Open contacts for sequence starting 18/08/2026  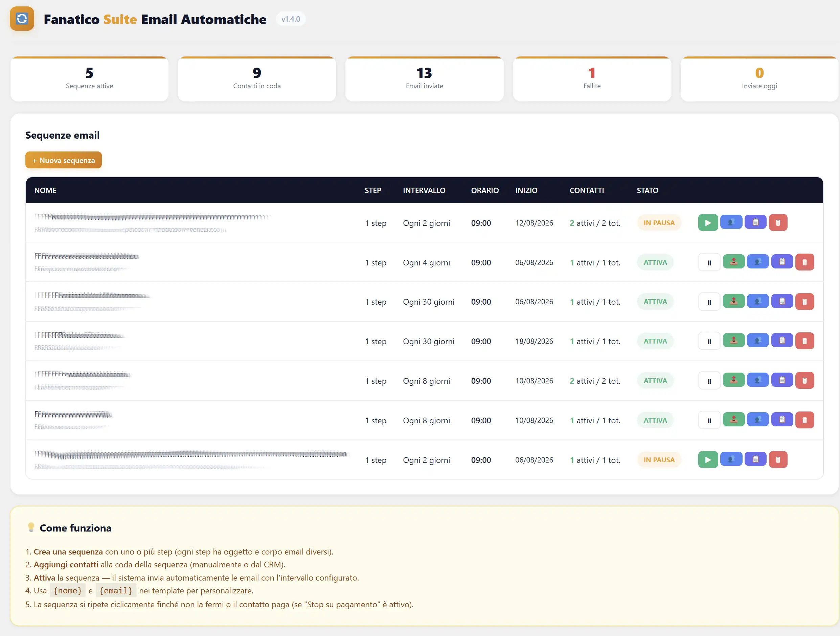point(758,341)
